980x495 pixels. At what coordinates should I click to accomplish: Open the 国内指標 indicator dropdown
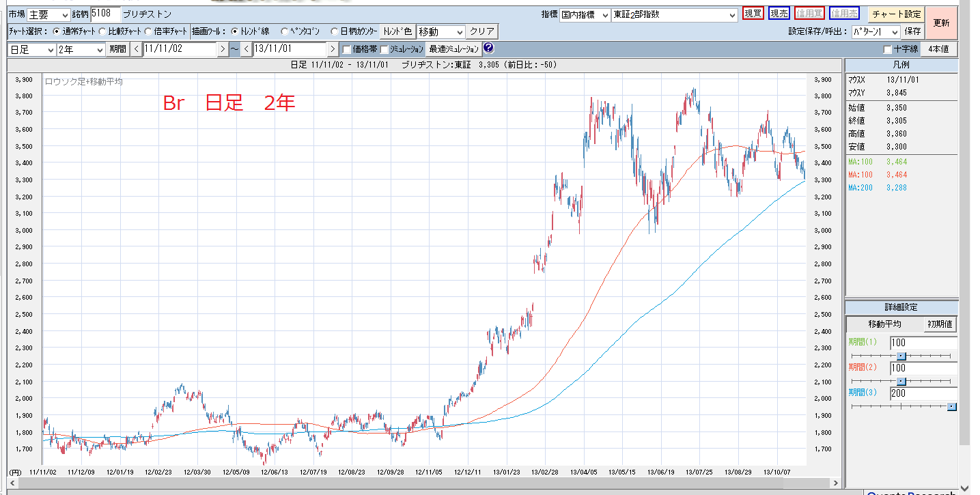(585, 14)
